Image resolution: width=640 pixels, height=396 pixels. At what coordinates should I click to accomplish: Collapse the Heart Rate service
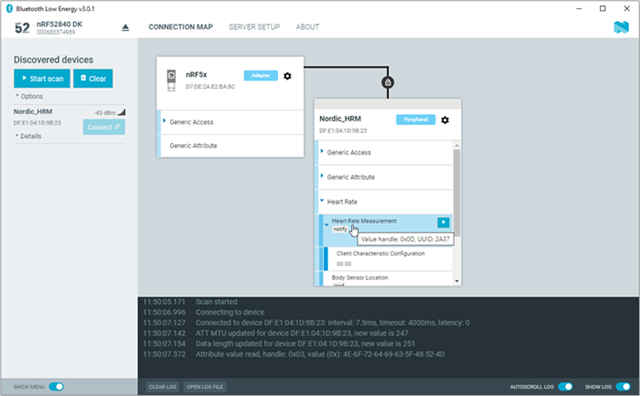pyautogui.click(x=322, y=200)
